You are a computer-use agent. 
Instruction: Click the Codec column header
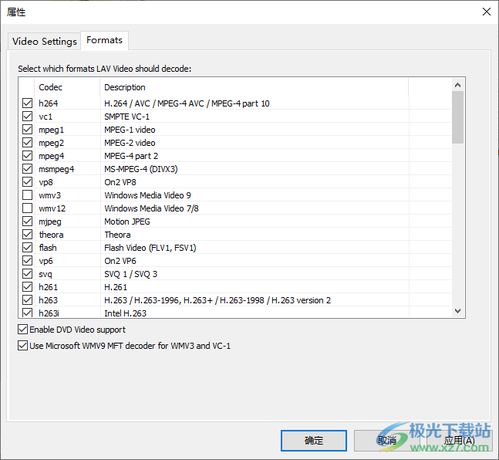tap(67, 87)
